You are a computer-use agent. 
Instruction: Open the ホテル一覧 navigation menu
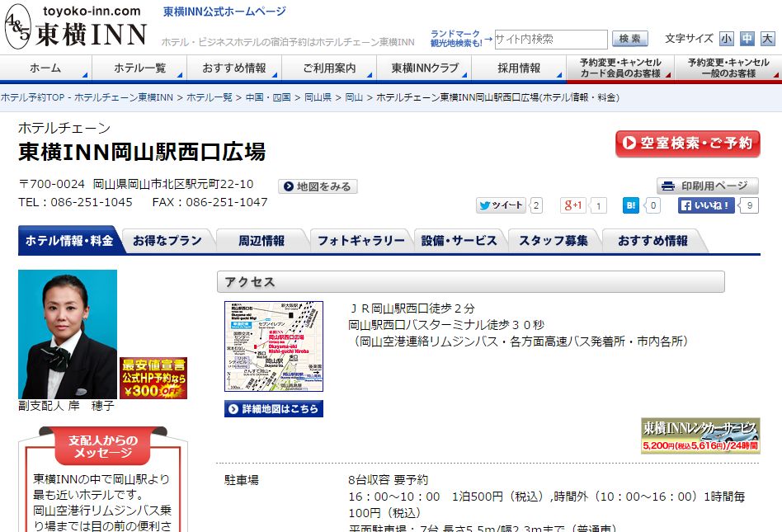point(139,68)
